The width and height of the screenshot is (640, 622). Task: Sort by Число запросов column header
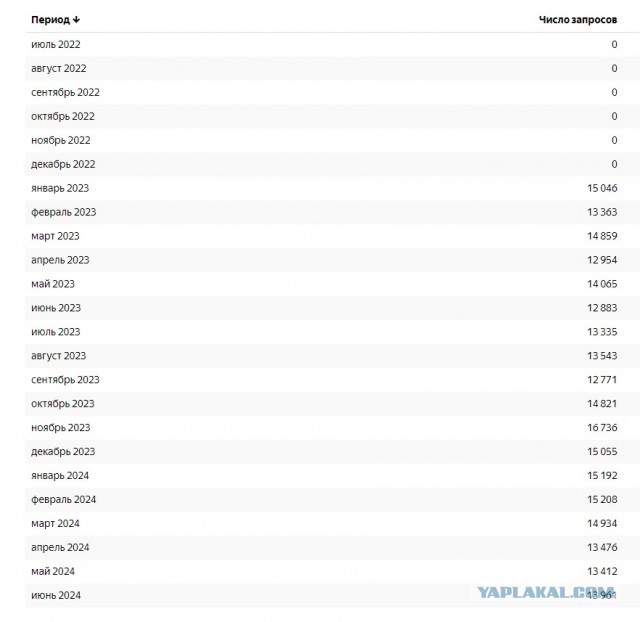[x=578, y=20]
